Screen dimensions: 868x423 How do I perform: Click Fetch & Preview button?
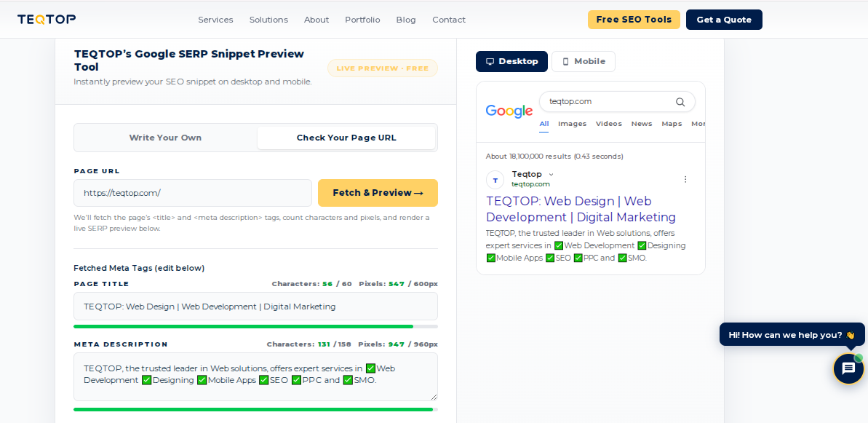(x=378, y=193)
